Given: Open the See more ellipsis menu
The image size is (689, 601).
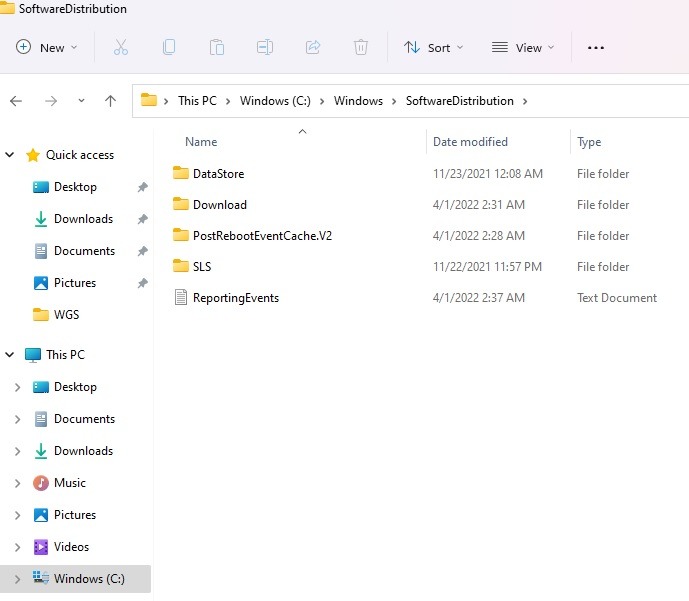Looking at the screenshot, I should (x=595, y=47).
